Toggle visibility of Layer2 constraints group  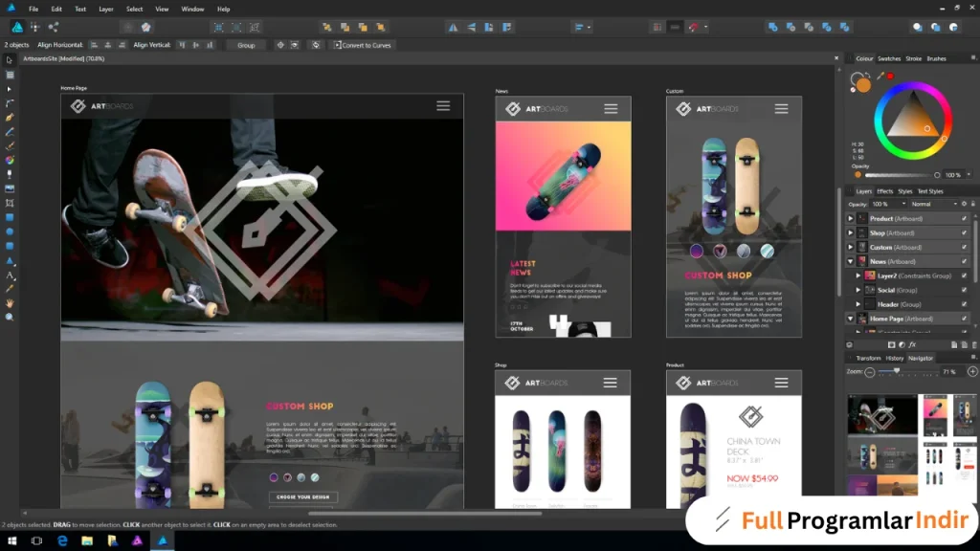pyautogui.click(x=965, y=275)
